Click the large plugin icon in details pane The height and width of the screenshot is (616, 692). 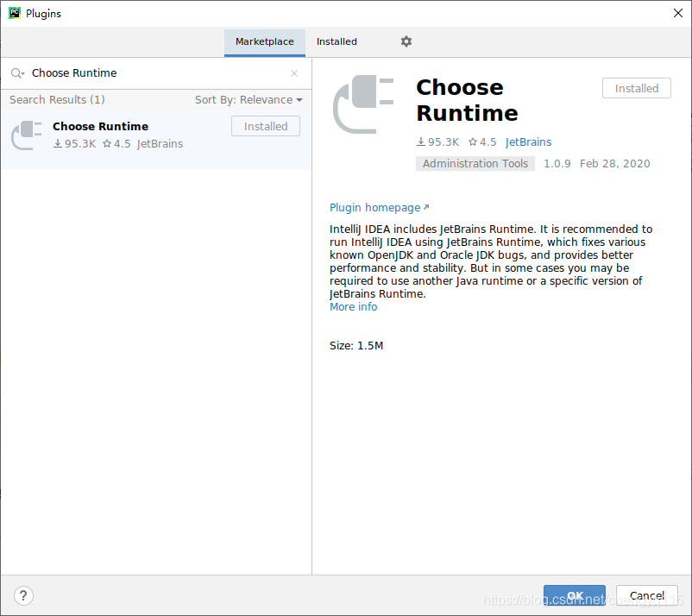tap(363, 104)
